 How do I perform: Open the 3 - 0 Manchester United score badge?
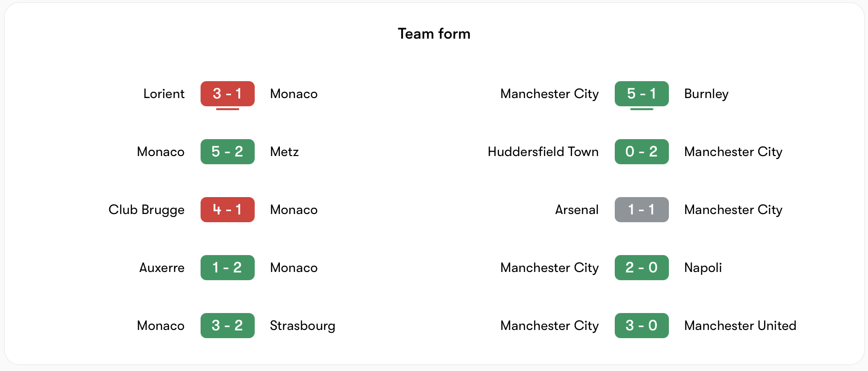point(641,326)
